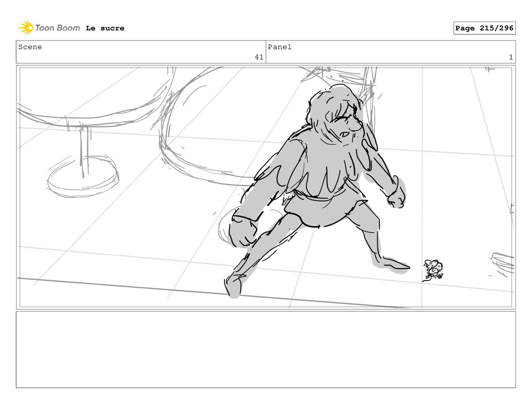Click the empty notes box below the panel

pos(265,350)
